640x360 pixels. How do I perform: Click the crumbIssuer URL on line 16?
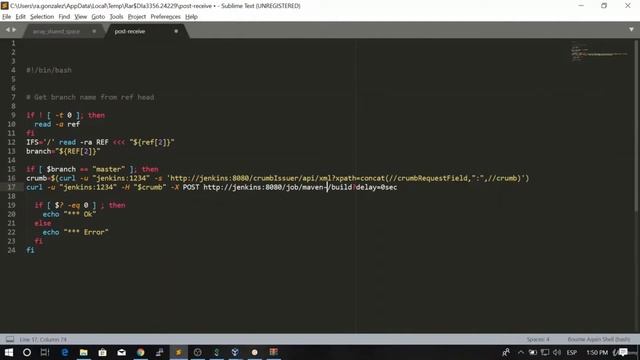click(347, 178)
